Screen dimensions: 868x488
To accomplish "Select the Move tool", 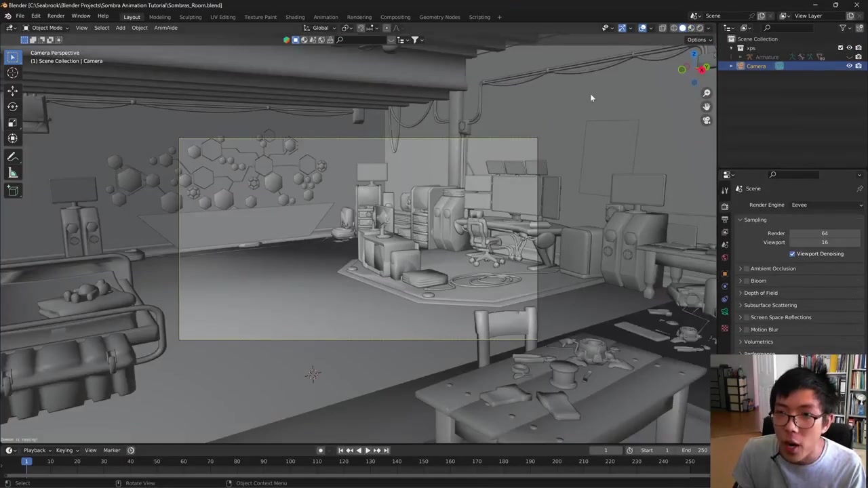I will coord(12,91).
